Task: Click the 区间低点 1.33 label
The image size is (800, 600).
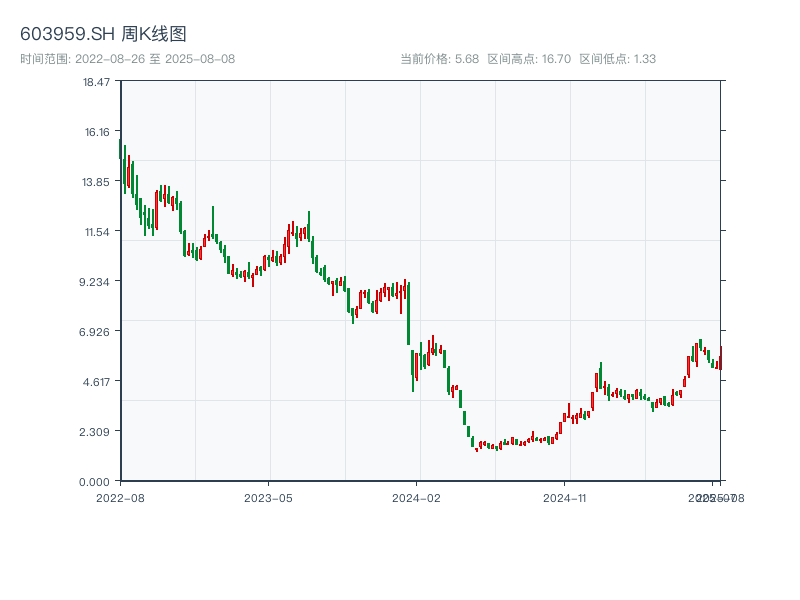Action: tap(618, 59)
